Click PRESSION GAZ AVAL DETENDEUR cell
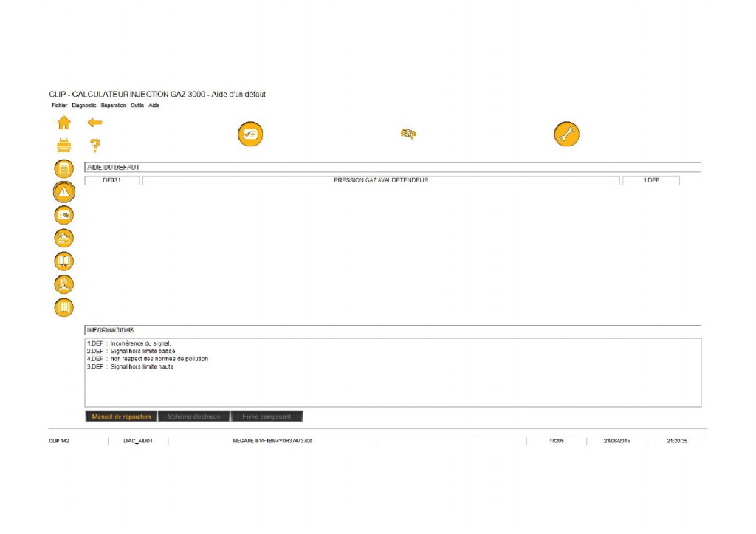The width and height of the screenshot is (756, 534). pos(381,180)
